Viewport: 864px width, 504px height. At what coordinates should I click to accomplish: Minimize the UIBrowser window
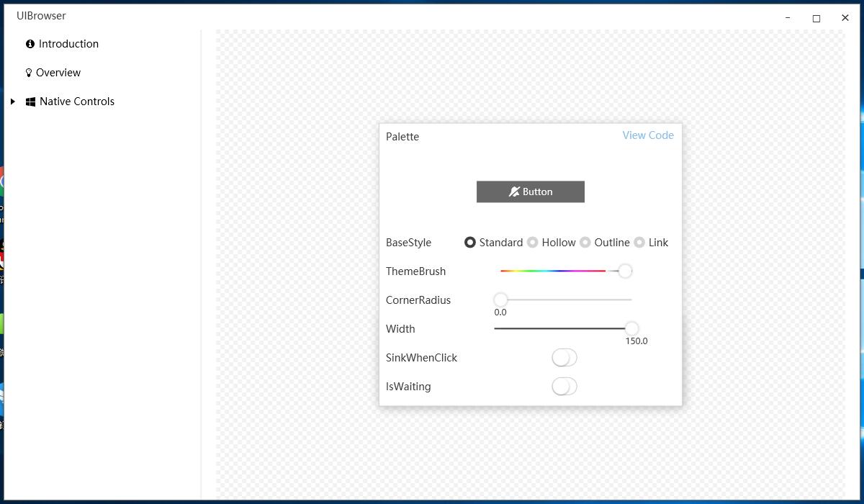point(788,18)
